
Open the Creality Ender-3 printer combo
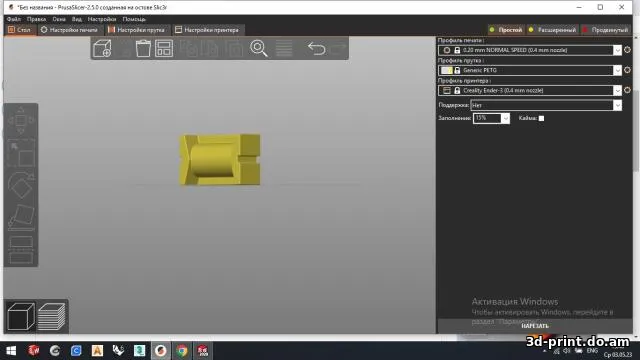(x=530, y=90)
